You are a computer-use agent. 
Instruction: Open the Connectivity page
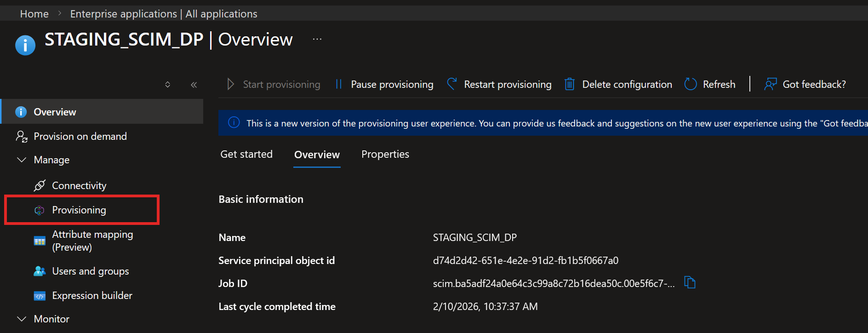[79, 185]
